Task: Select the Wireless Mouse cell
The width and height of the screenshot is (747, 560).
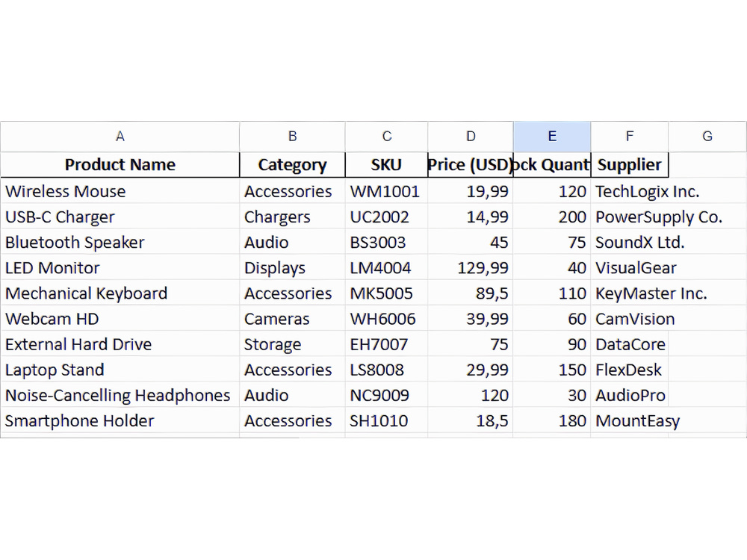Action: [120, 191]
